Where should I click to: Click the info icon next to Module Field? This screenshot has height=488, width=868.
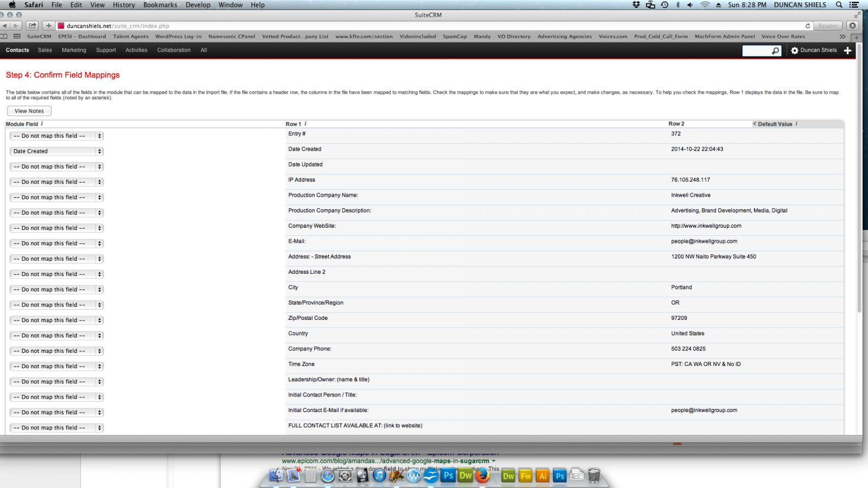pos(42,124)
